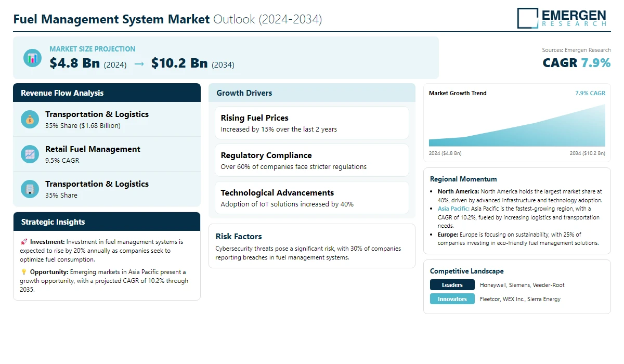Image resolution: width=624 pixels, height=364 pixels.
Task: Click the building icon under Revenue Flow Analysis
Action: [30, 189]
